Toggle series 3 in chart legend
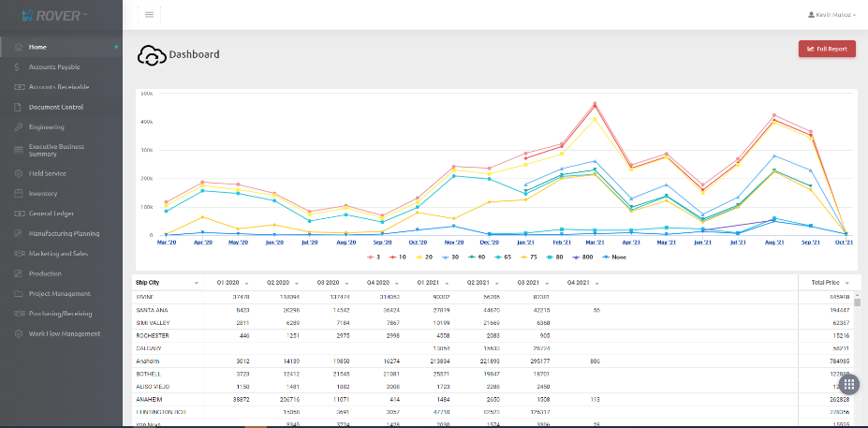 coord(375,257)
